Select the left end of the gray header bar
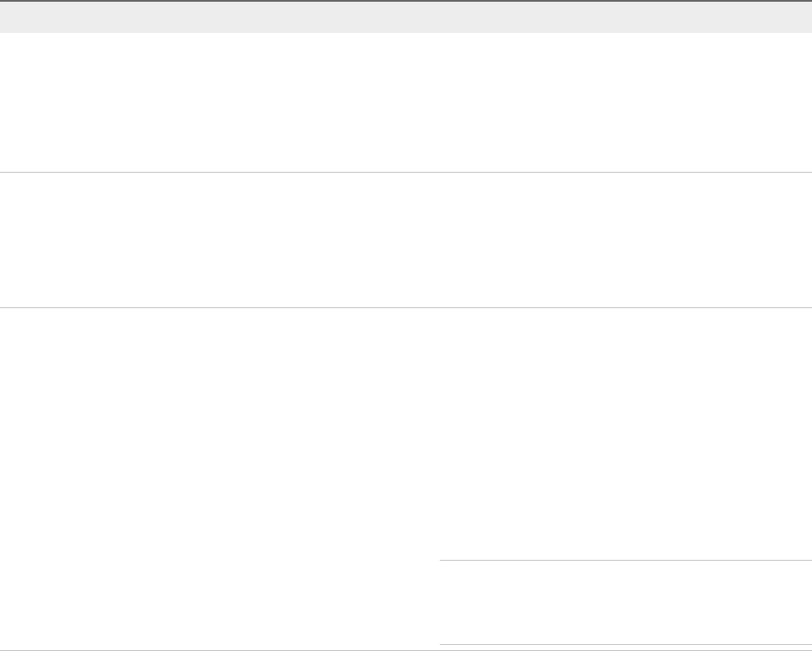Screen dimensions: 812x651 [10, 17]
